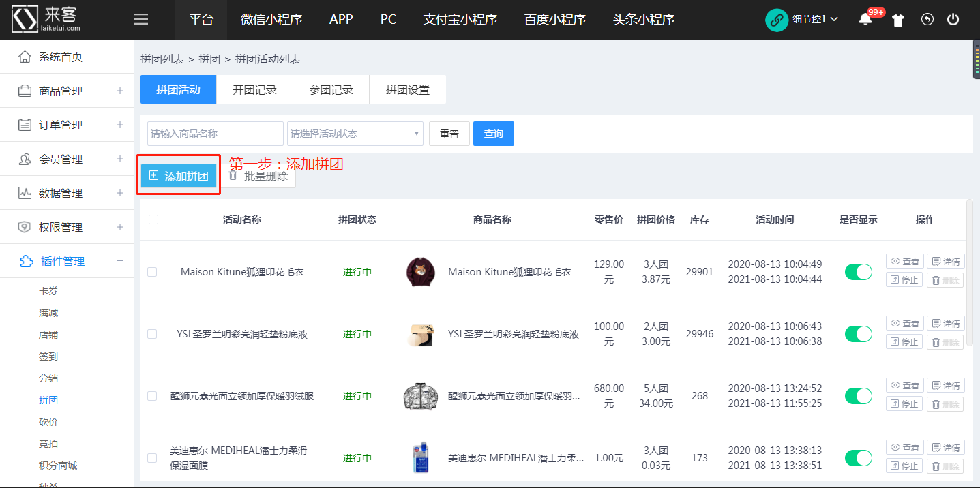The width and height of the screenshot is (980, 488).
Task: Open the 细节控1 account dropdown
Action: 815,20
